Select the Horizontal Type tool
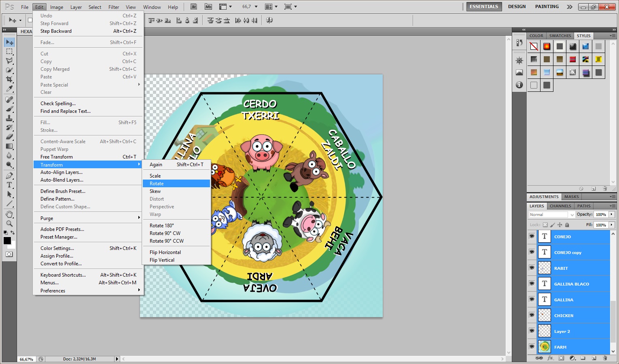Screen dimensions: 619x364 9,185
